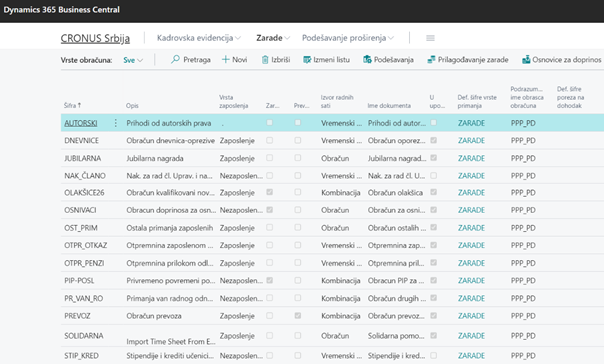
Task: Click PPP_PD cell in OSNIVACI row
Action: (x=523, y=210)
